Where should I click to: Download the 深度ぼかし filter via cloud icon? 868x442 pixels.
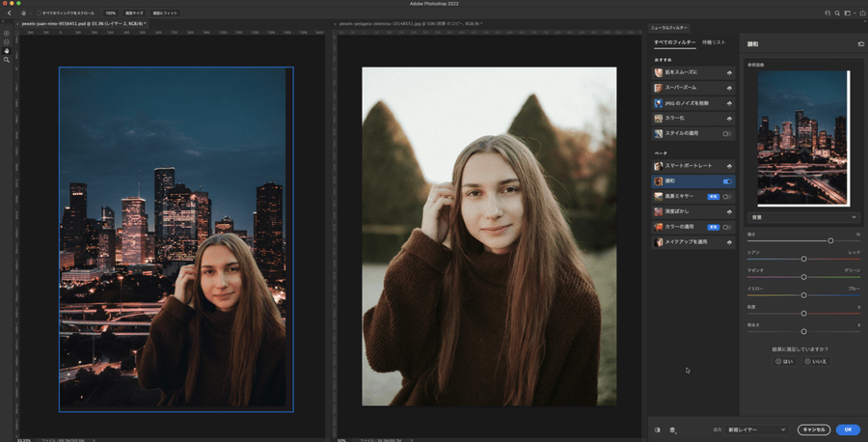pyautogui.click(x=729, y=211)
